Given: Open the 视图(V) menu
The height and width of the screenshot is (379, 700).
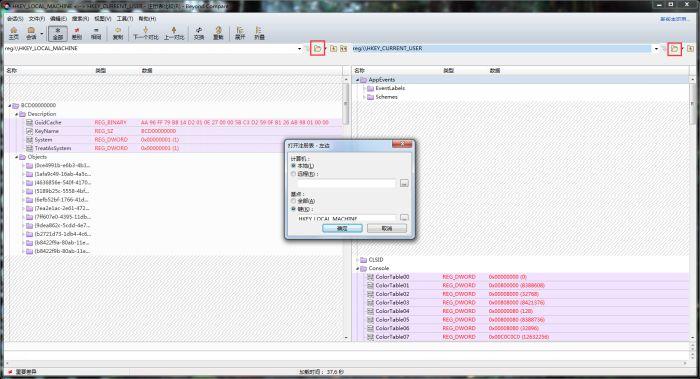Looking at the screenshot, I should tap(103, 19).
